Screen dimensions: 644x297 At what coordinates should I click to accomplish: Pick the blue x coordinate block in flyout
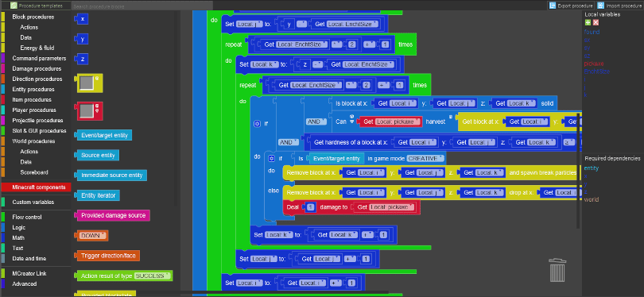click(81, 19)
